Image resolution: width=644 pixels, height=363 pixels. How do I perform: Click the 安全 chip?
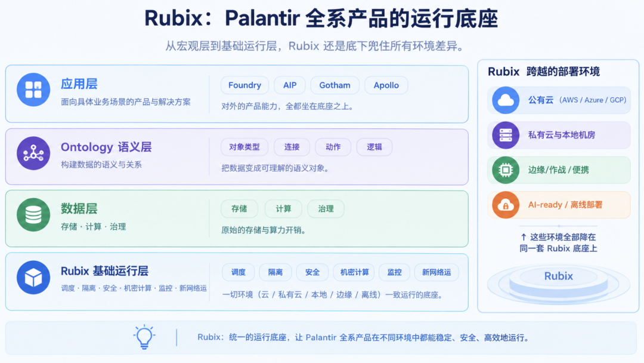pyautogui.click(x=312, y=272)
